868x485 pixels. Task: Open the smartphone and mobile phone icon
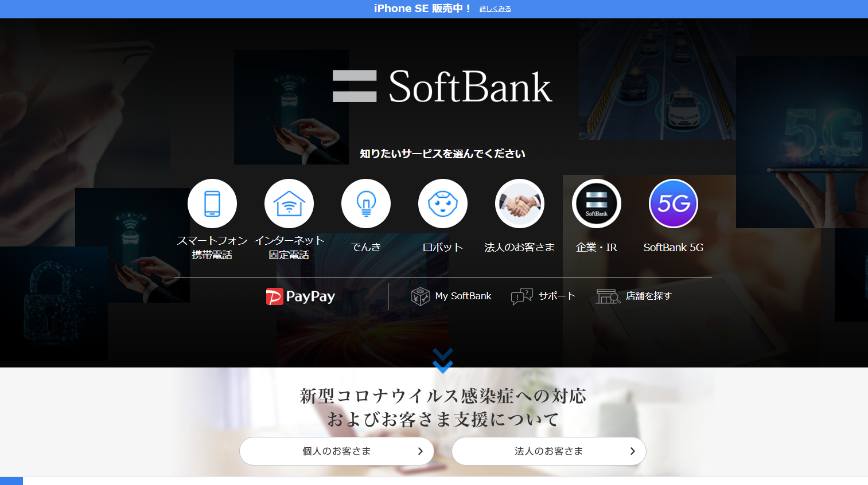(212, 204)
